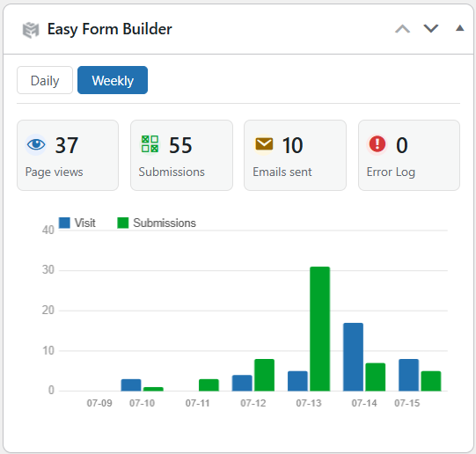Click the green 07-12 submissions bar
This screenshot has height=454, width=476.
click(264, 375)
